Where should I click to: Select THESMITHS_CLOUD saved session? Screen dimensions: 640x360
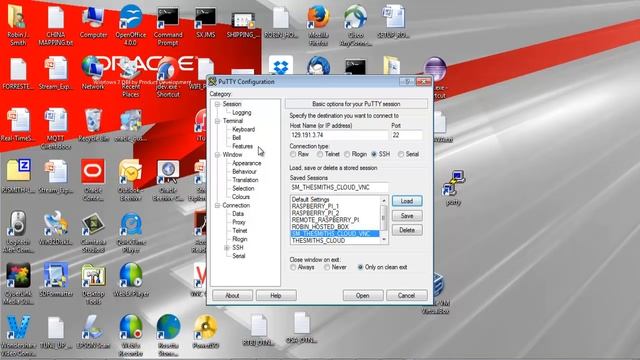pyautogui.click(x=318, y=241)
